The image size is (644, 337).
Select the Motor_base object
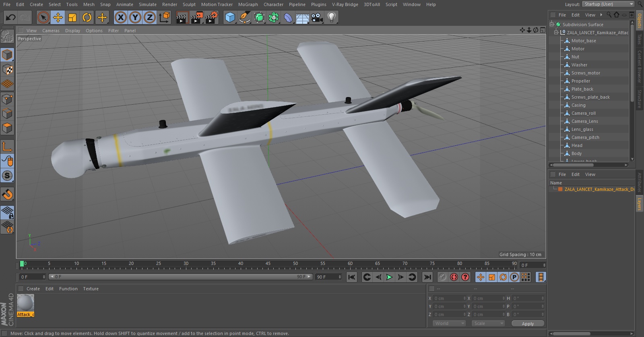584,41
